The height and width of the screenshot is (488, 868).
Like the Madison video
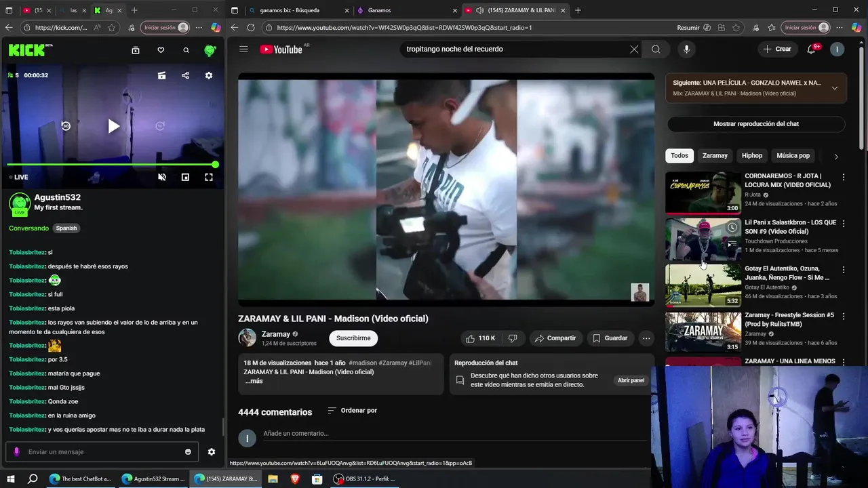point(480,338)
